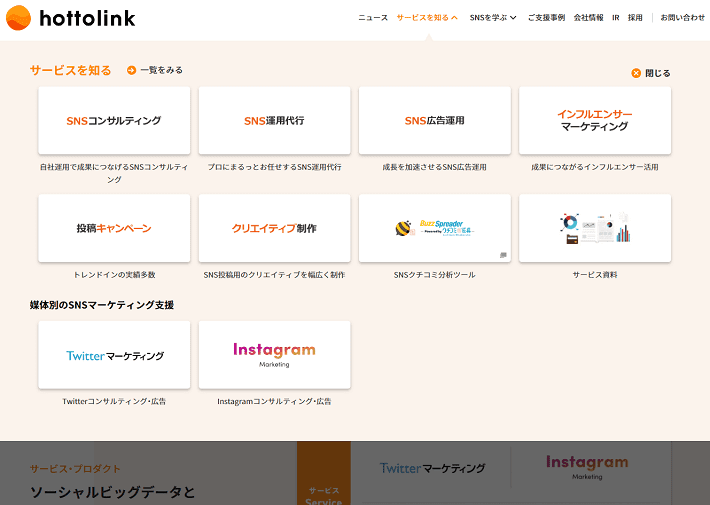The image size is (710, 505).
Task: Open the サービス資料 chart illustration card
Action: point(595,228)
